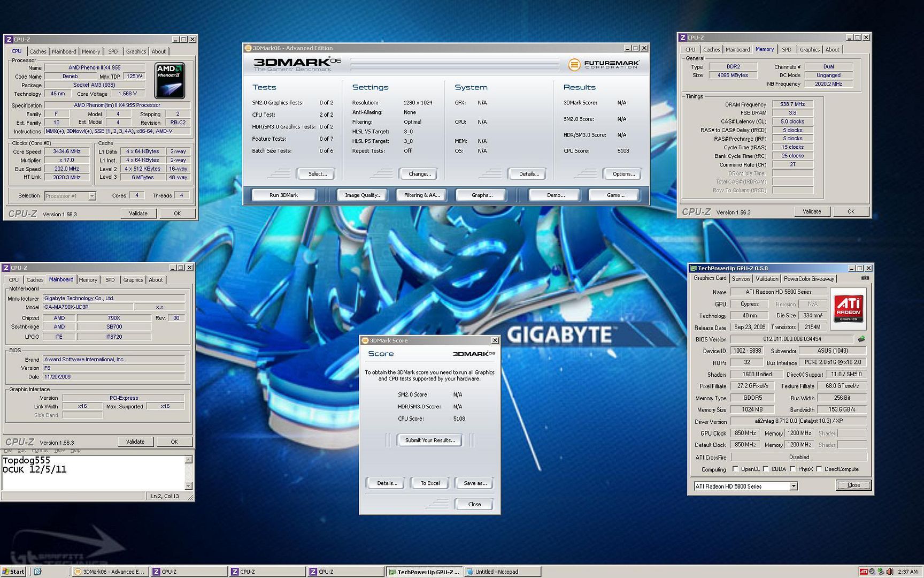Open the Graphs... button in 3DMark06
This screenshot has width=924, height=578.
coord(482,195)
